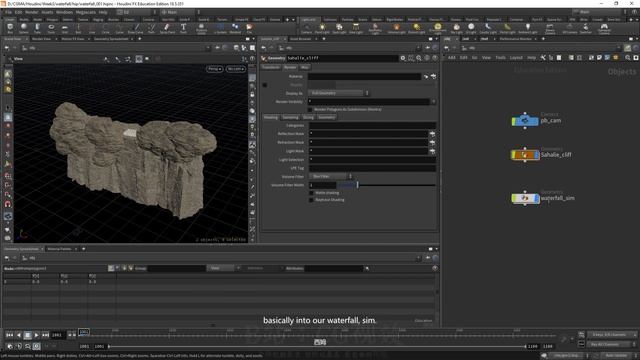The height and width of the screenshot is (360, 640).
Task: Toggle the checkbox left of Display parameter
Action: coord(264,85)
